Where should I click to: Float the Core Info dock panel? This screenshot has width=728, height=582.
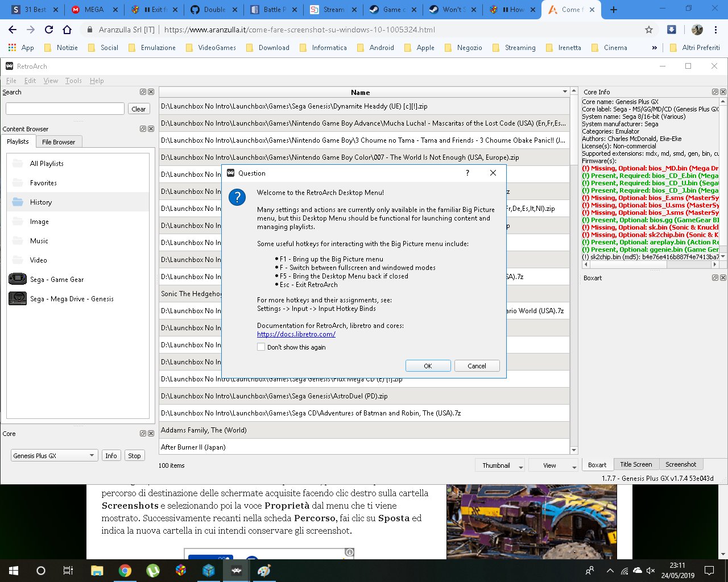coord(715,92)
